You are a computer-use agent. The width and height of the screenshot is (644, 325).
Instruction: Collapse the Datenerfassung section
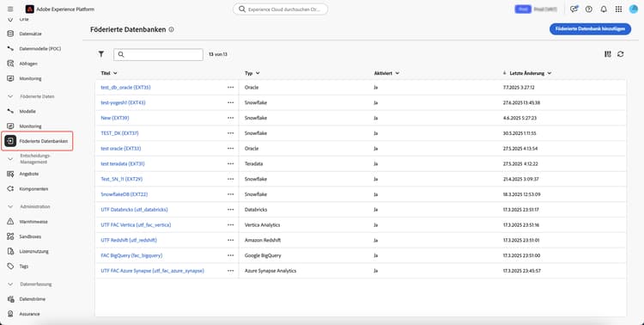(x=10, y=285)
